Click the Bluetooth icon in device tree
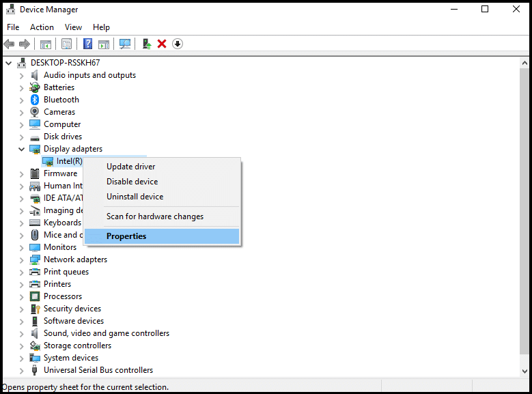The image size is (532, 394). point(35,100)
